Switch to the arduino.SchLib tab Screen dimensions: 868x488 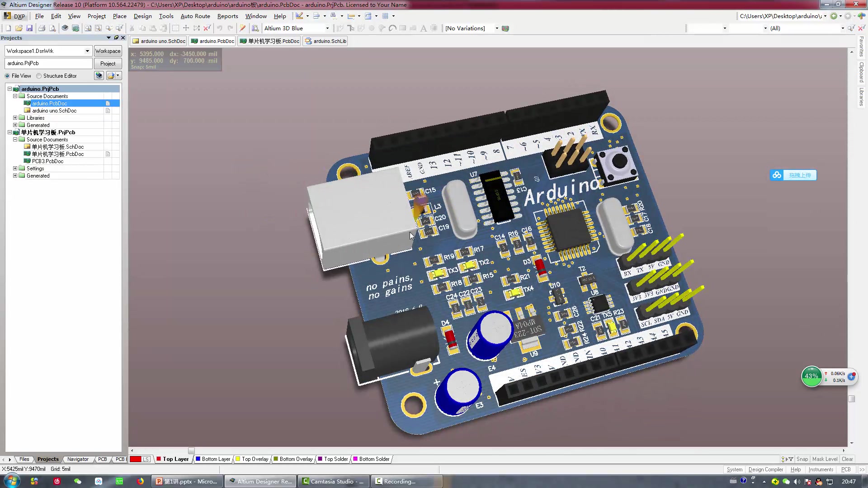click(x=325, y=41)
